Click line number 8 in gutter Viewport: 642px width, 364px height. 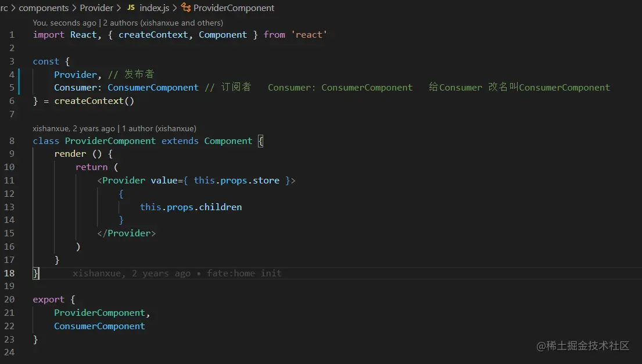click(x=12, y=140)
